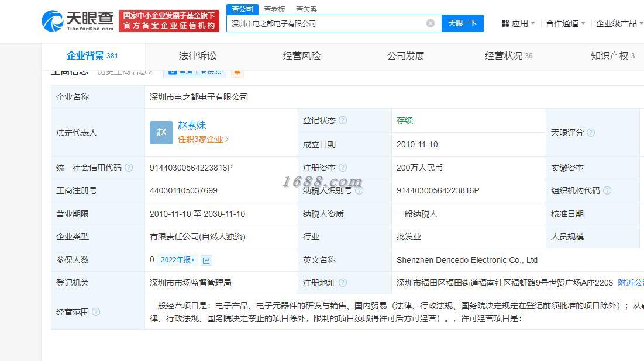
Task: Open the 公司发展 tab
Action: pos(406,56)
